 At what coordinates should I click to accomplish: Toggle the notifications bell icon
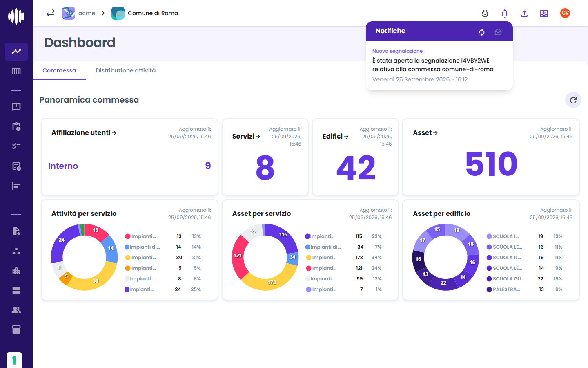pos(505,13)
